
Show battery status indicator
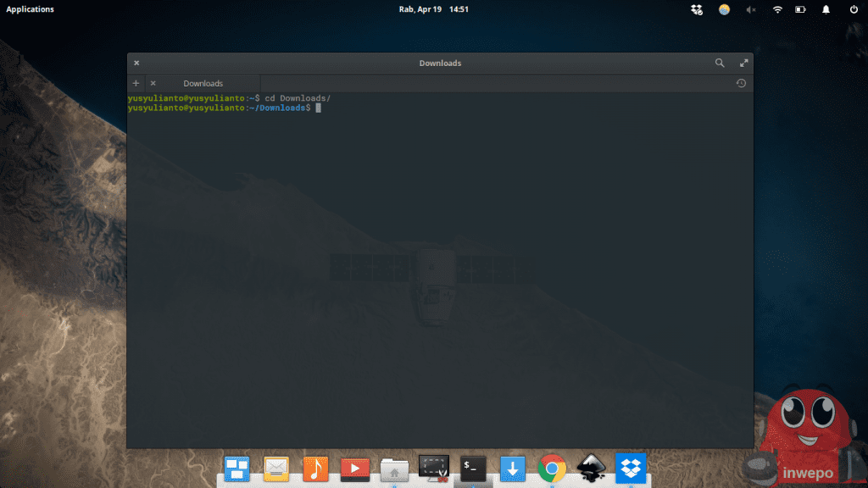pos(800,9)
